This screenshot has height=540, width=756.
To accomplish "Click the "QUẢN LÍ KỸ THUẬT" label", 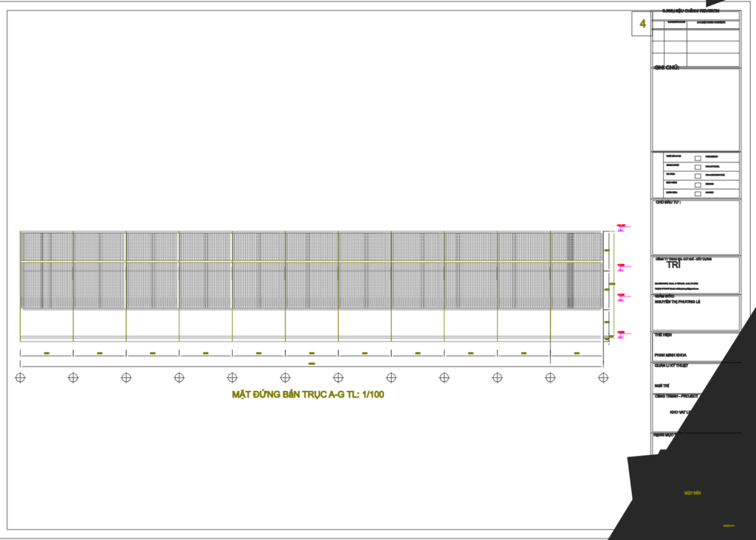I will click(672, 366).
